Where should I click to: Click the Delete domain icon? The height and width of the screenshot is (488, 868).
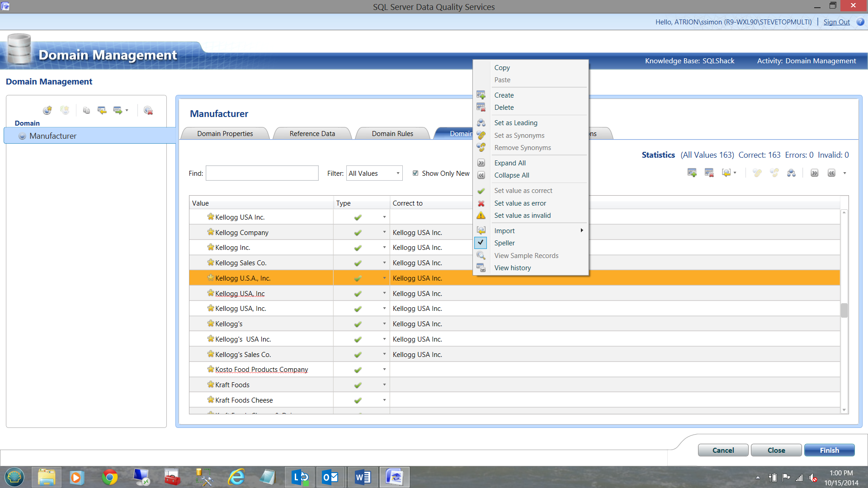(148, 110)
